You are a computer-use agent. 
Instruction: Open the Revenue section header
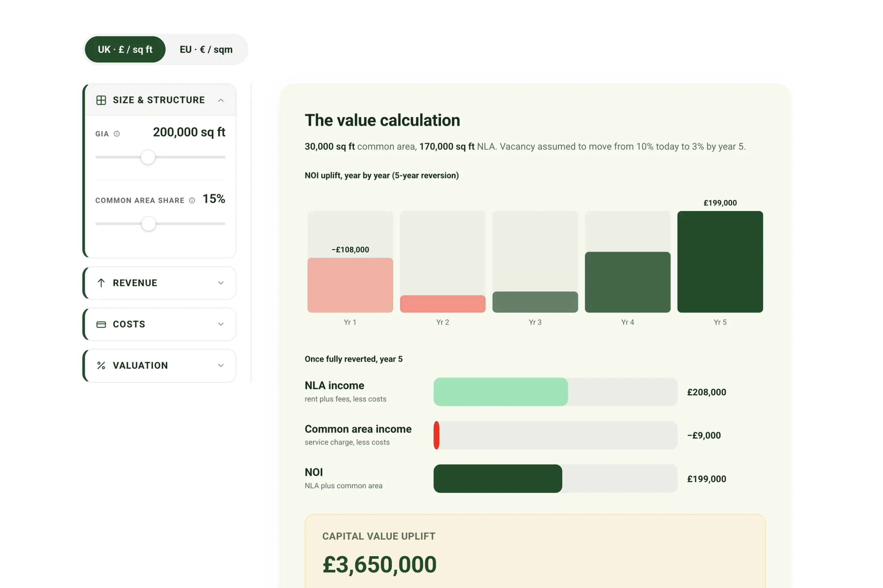(160, 283)
